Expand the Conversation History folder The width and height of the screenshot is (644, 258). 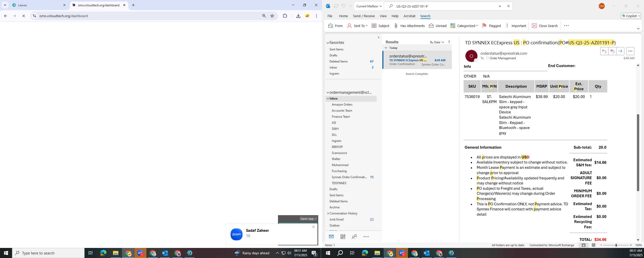[x=328, y=213]
